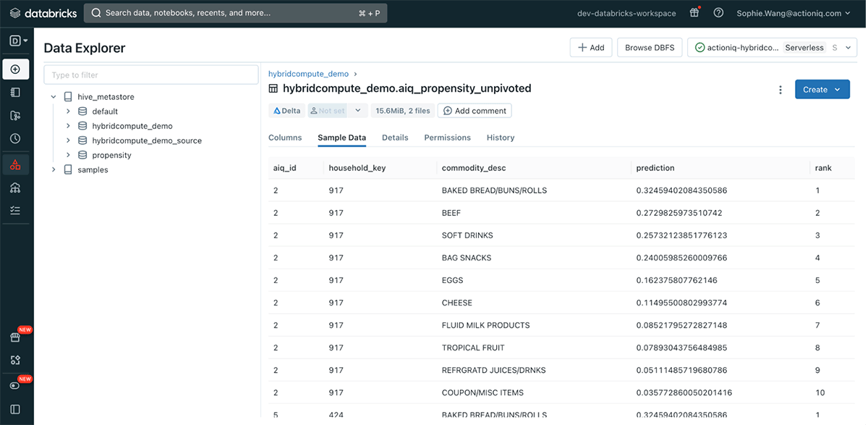Viewport: 868px width, 425px height.
Task: Open the help question mark icon
Action: tap(718, 13)
